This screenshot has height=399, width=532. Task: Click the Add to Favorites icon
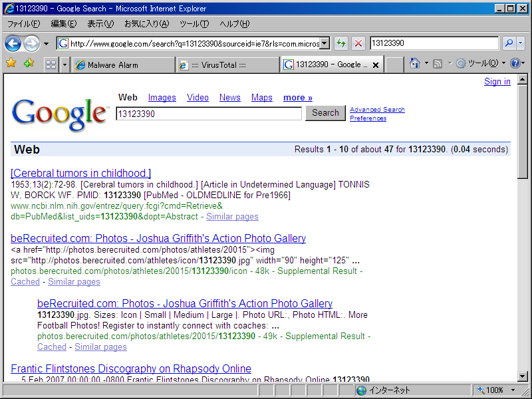coord(29,63)
